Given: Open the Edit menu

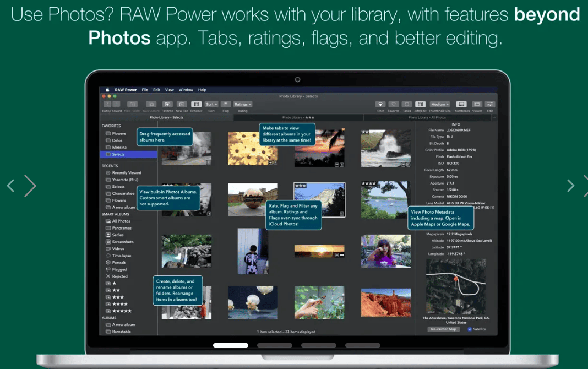Looking at the screenshot, I should [156, 90].
